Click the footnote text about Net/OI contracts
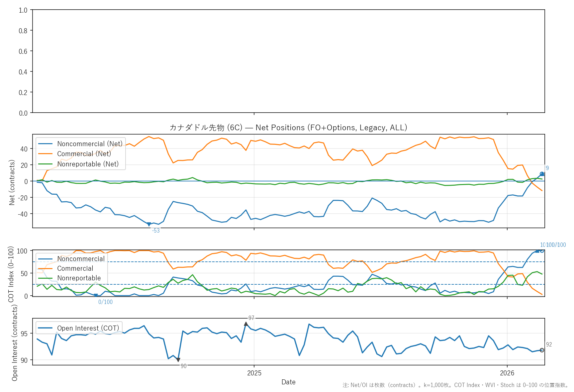Image resolution: width=574 pixels, height=392 pixels. [x=455, y=385]
